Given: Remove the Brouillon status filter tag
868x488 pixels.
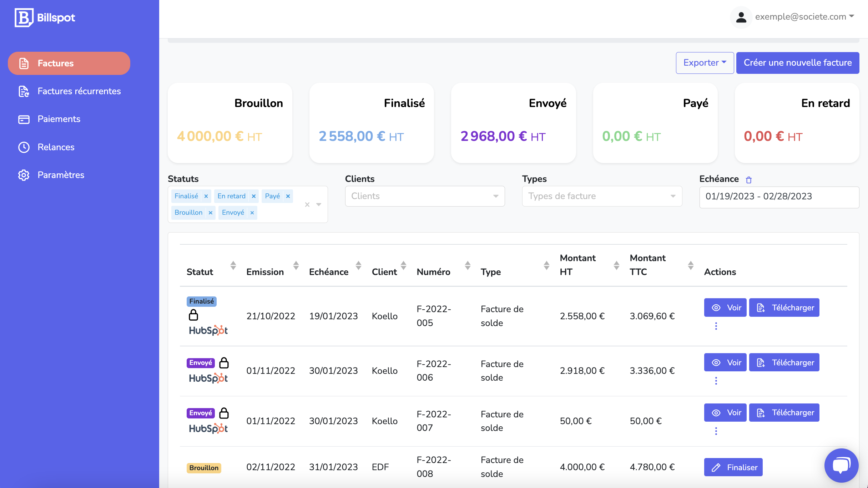Looking at the screenshot, I should click(211, 213).
